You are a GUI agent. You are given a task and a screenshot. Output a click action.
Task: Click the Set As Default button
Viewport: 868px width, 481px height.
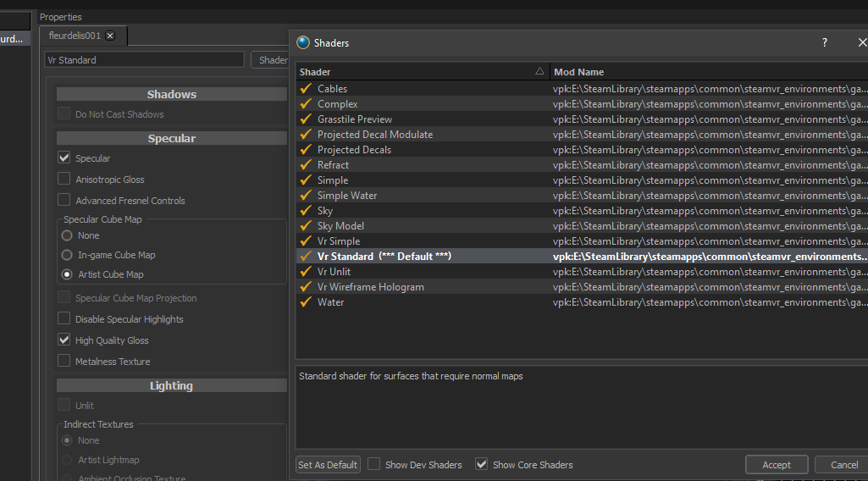pyautogui.click(x=328, y=465)
